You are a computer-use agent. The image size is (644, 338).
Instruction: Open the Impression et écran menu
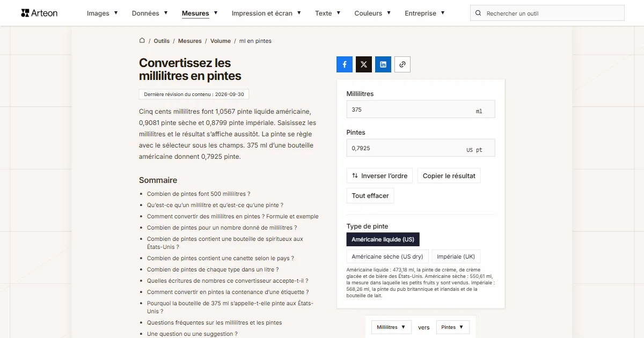pyautogui.click(x=266, y=13)
